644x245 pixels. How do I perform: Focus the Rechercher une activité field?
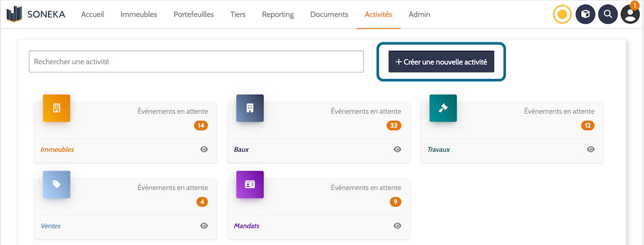point(196,61)
